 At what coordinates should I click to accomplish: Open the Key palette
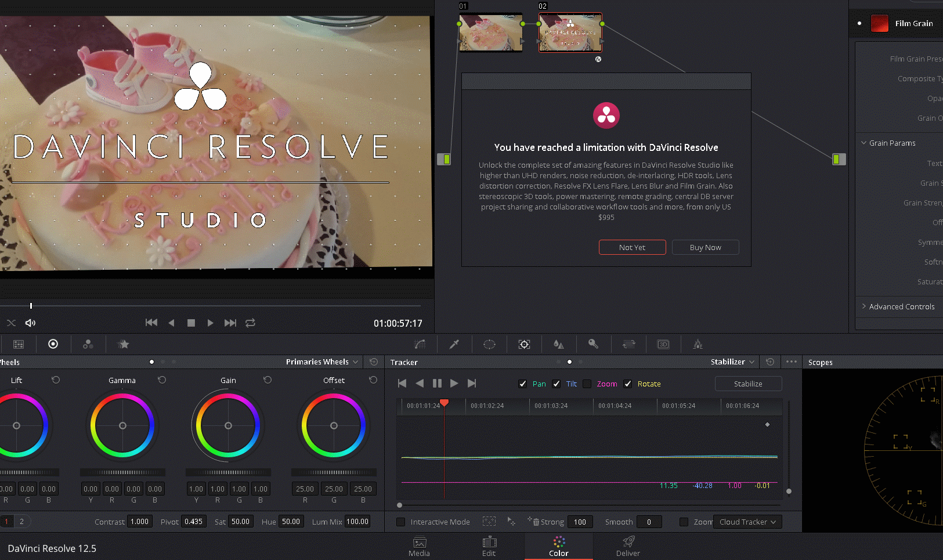pyautogui.click(x=593, y=344)
